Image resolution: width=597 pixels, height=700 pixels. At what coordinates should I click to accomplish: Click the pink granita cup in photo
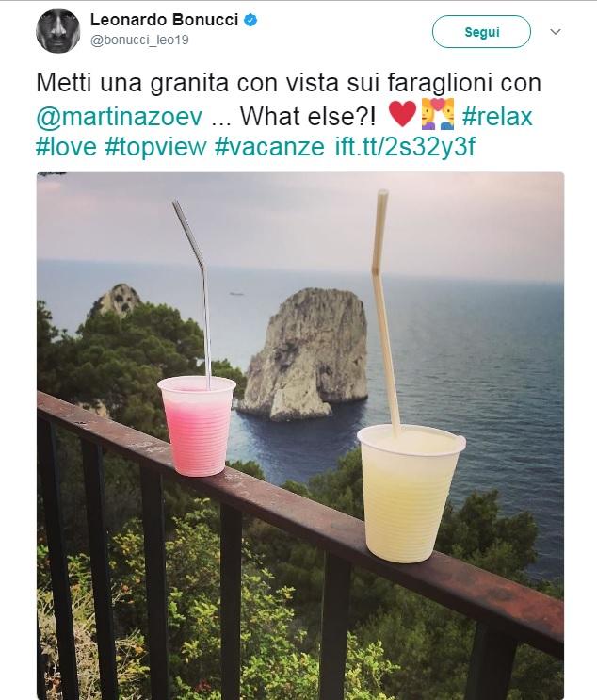(x=196, y=426)
